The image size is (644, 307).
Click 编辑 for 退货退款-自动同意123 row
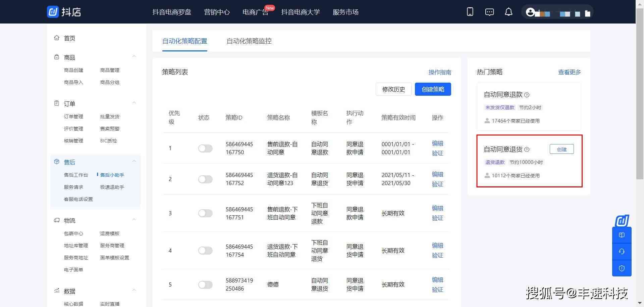pyautogui.click(x=437, y=174)
